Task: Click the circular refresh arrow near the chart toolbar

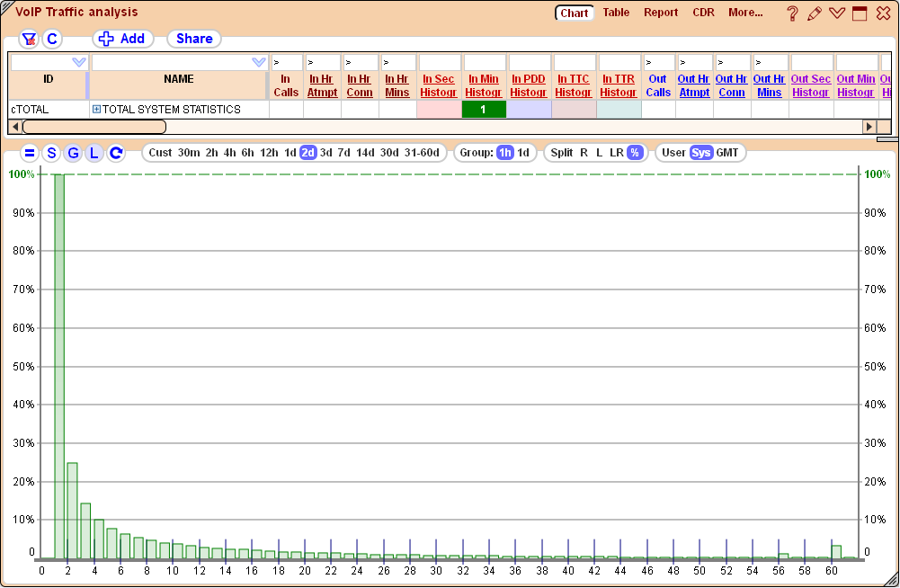Action: (114, 153)
